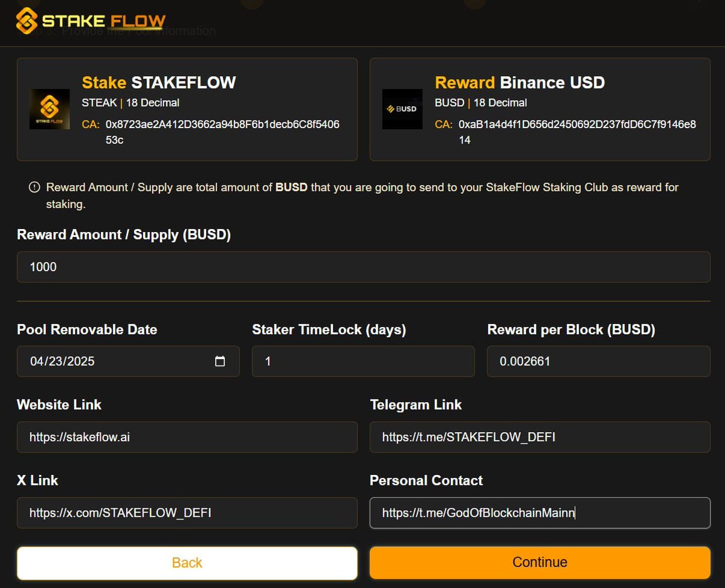Click the X Link label
Screen dimensions: 725x588
tap(37, 481)
